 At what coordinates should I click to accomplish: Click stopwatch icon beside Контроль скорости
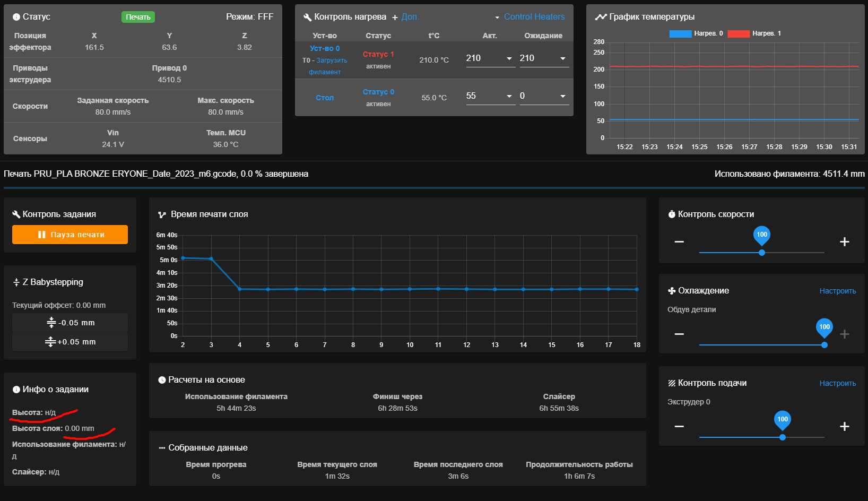click(672, 214)
